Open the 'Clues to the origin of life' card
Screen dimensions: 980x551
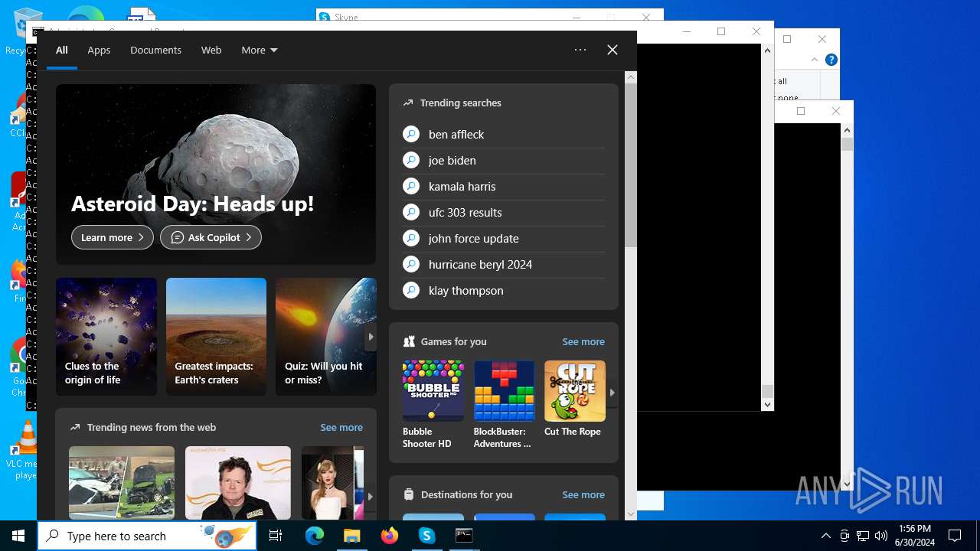pyautogui.click(x=106, y=337)
